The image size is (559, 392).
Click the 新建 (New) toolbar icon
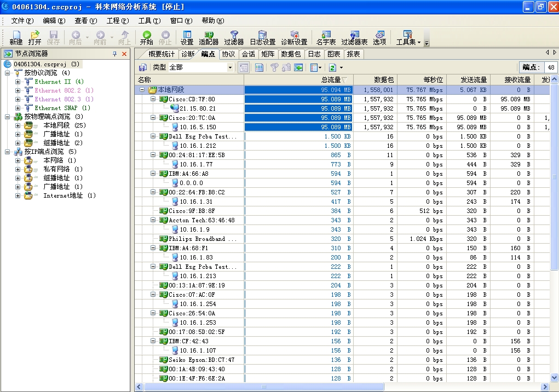(16, 37)
